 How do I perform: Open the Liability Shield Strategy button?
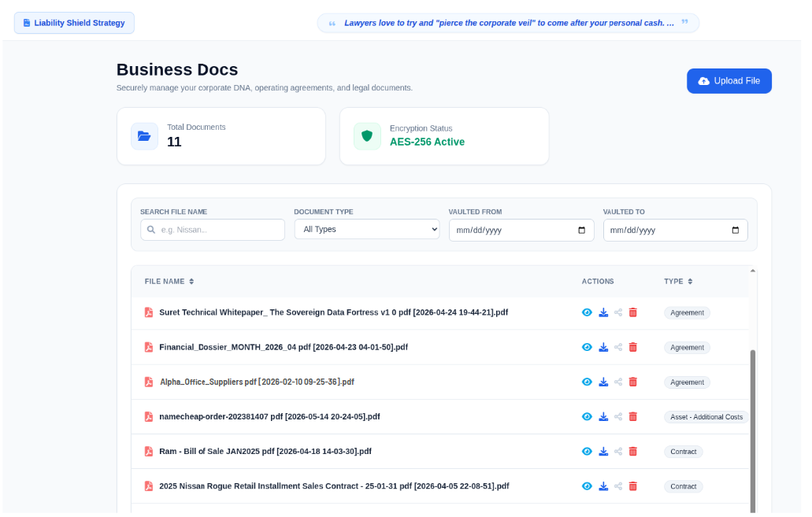coord(74,23)
